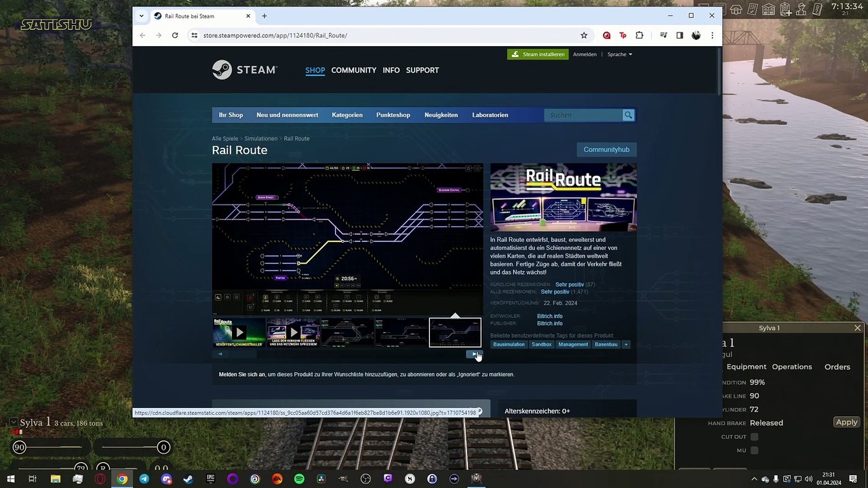This screenshot has width=868, height=488.
Task: Open the Punkteshop store tab
Action: point(393,115)
